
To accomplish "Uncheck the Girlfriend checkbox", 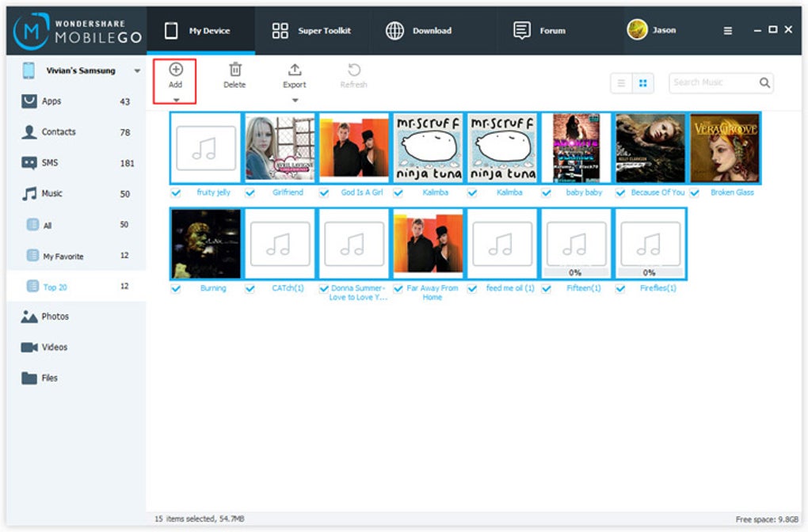I will click(250, 193).
